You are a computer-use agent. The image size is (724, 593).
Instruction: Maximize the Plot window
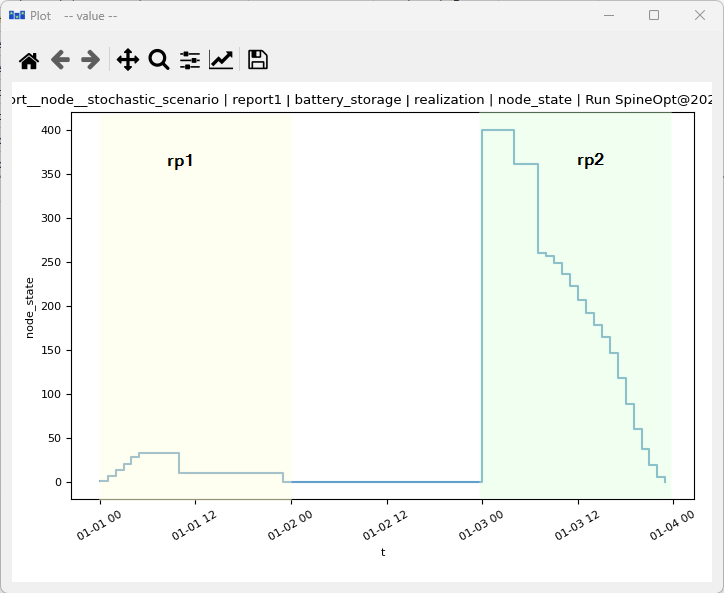click(654, 15)
